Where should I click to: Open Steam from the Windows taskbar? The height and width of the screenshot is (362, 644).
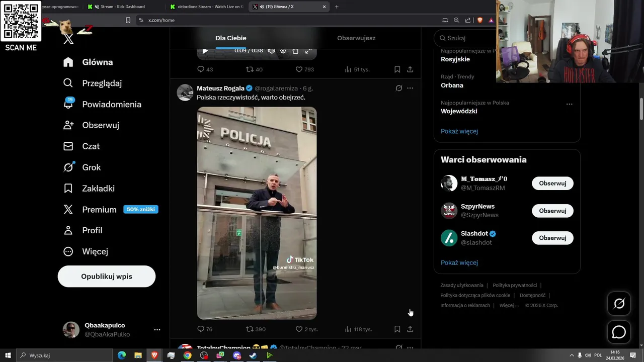point(253,355)
